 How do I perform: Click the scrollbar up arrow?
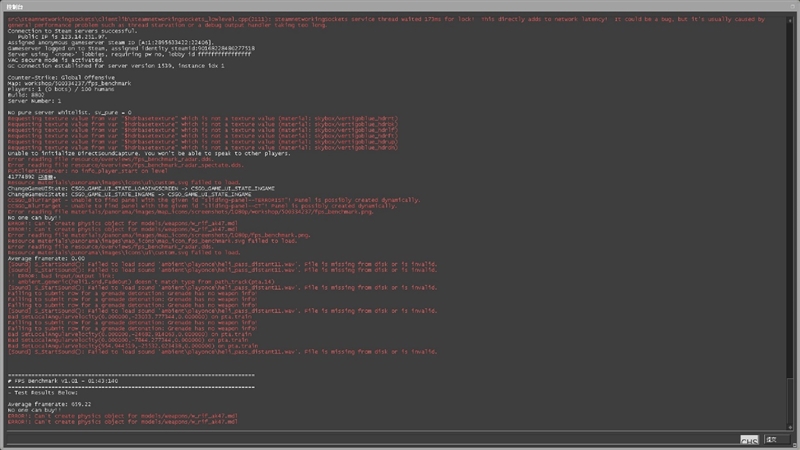click(790, 20)
